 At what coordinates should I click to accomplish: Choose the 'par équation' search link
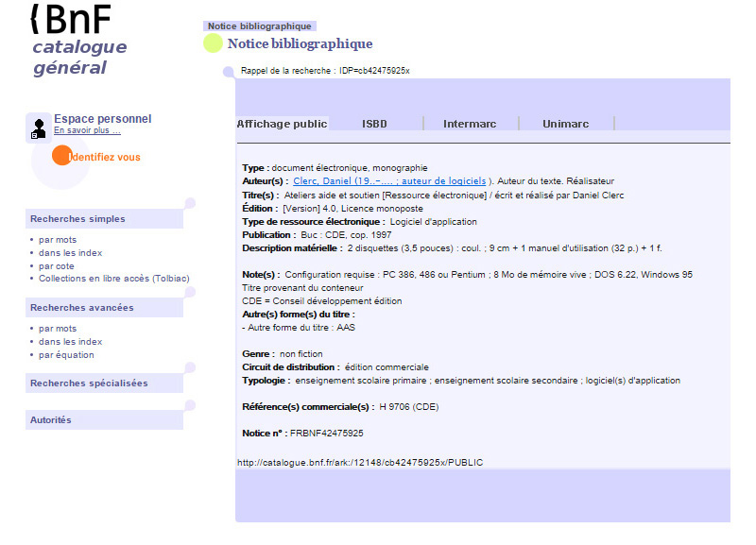tap(66, 355)
